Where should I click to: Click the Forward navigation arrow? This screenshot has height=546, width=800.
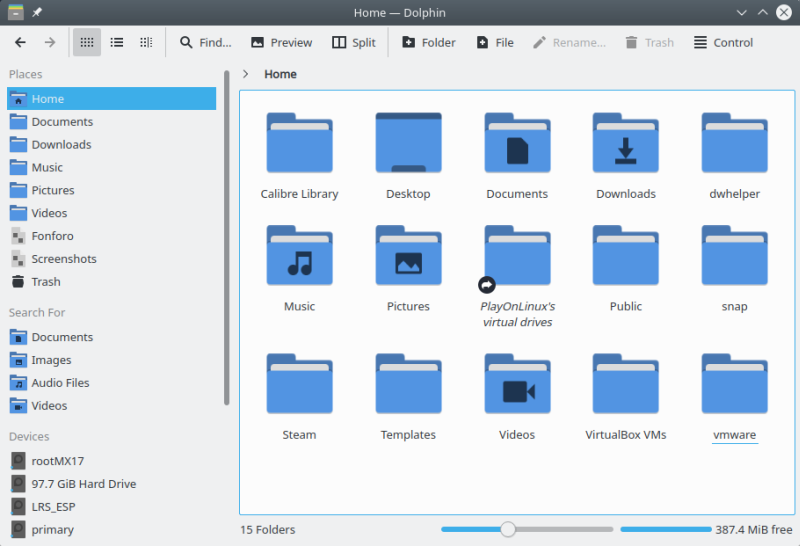[49, 43]
